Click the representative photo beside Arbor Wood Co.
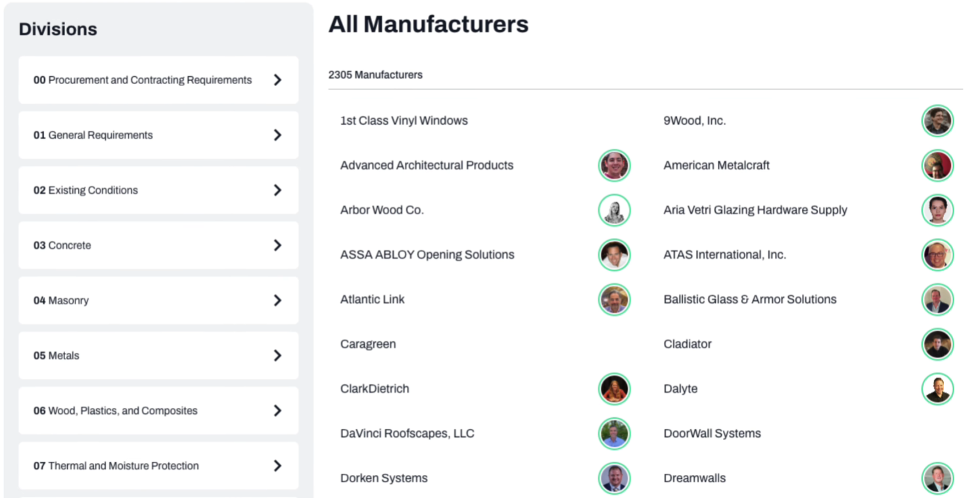Viewport: 980px width, 498px height. click(x=614, y=210)
